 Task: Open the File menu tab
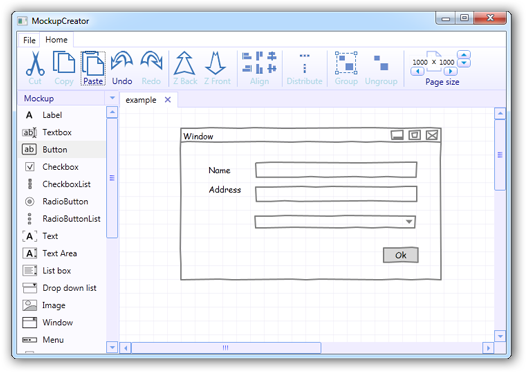pyautogui.click(x=29, y=40)
